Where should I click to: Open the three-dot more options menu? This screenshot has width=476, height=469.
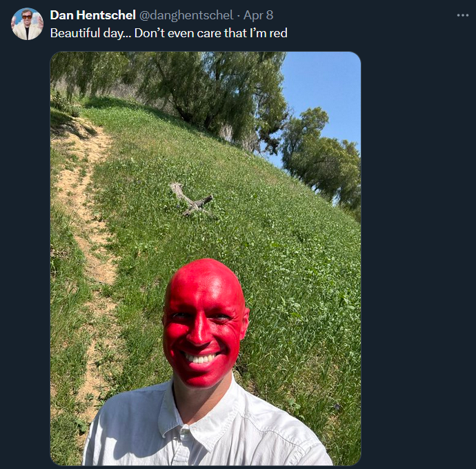coord(463,15)
